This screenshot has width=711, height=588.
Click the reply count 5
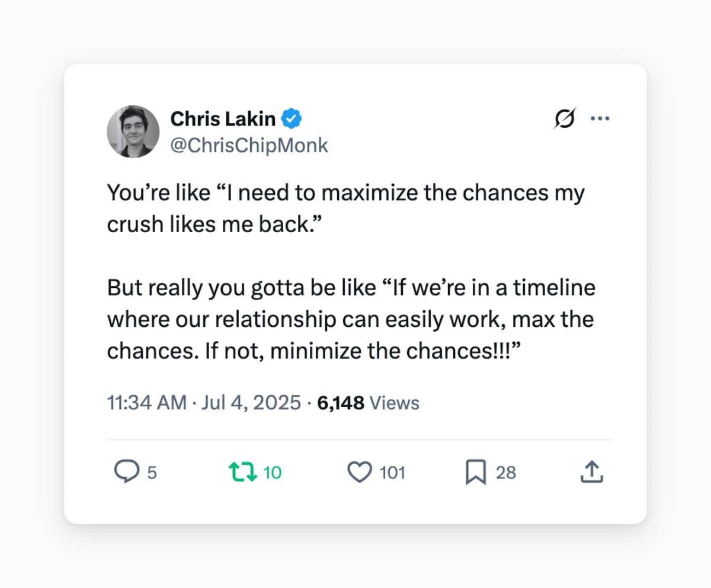tap(152, 473)
